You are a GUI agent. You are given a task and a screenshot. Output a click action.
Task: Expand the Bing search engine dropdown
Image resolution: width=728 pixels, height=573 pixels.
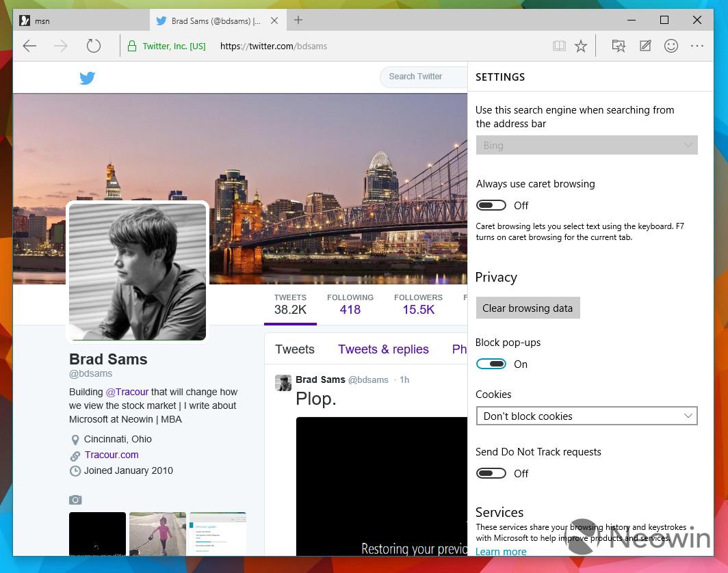click(x=586, y=145)
